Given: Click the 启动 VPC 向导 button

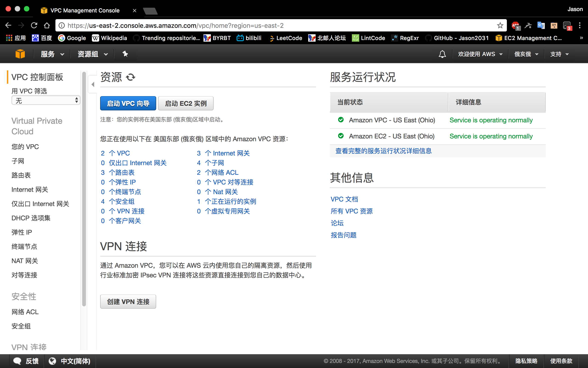Looking at the screenshot, I should coord(128,103).
